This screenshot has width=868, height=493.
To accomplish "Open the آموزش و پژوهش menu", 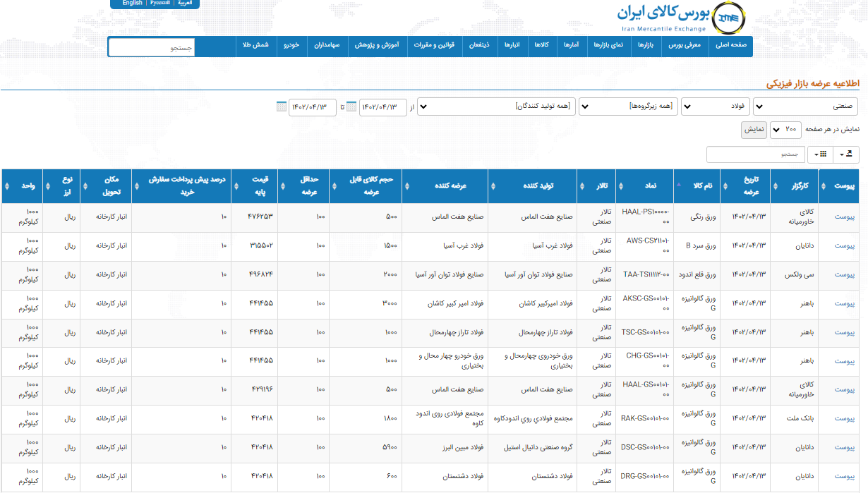I will pyautogui.click(x=376, y=46).
